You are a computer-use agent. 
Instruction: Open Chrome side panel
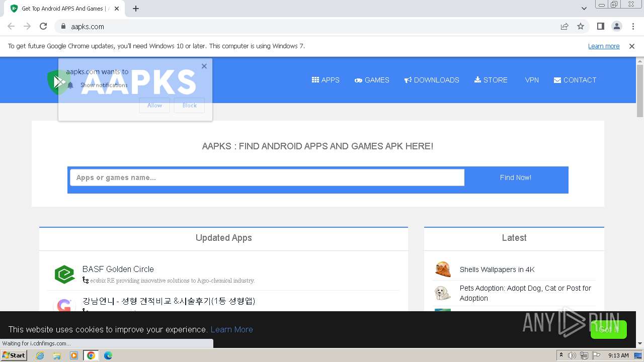pyautogui.click(x=600, y=26)
